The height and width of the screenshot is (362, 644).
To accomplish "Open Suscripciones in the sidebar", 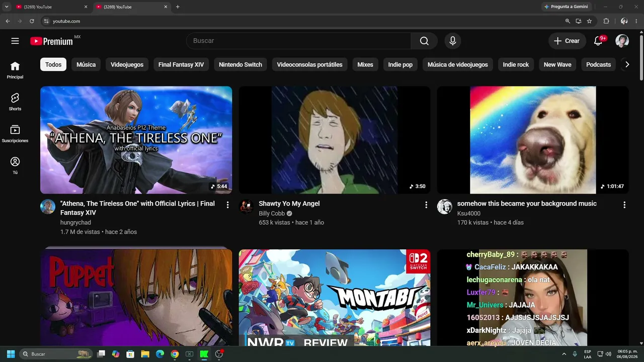I will click(15, 133).
